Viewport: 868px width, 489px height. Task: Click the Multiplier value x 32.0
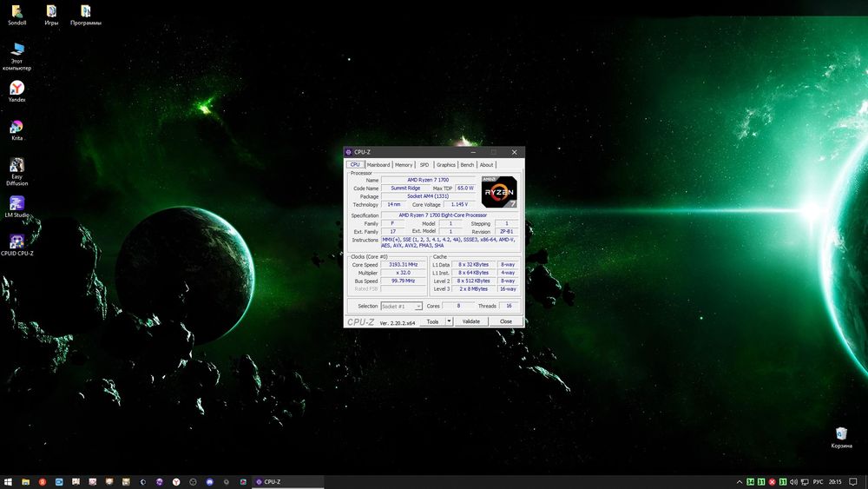(x=403, y=273)
